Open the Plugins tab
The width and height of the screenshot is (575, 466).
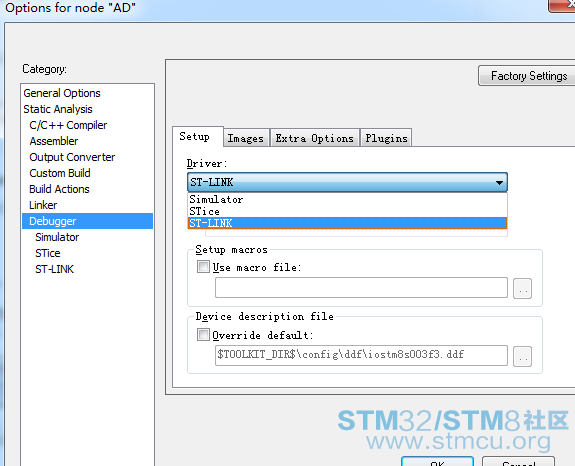(x=386, y=138)
